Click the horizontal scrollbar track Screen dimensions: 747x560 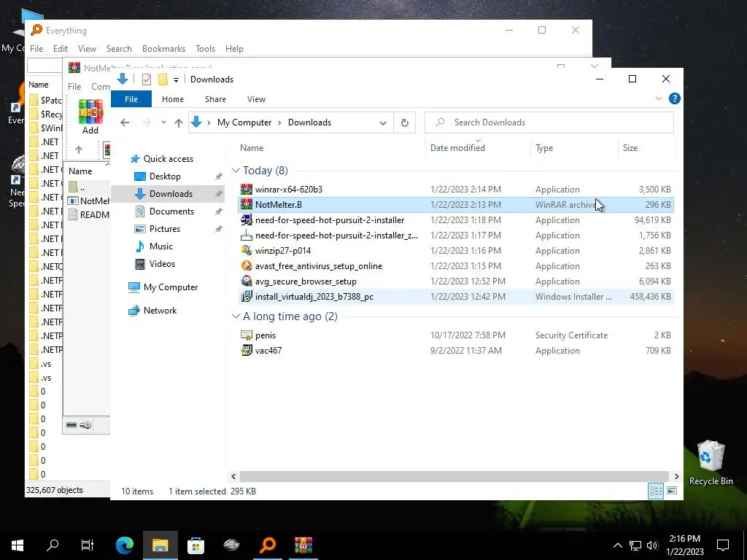point(454,476)
